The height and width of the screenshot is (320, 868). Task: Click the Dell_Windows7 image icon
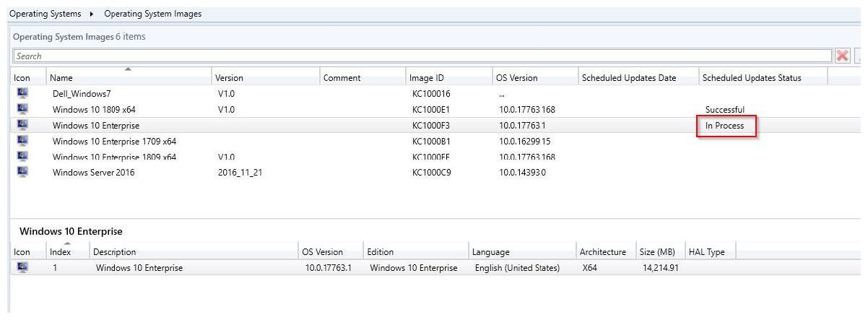pos(22,93)
